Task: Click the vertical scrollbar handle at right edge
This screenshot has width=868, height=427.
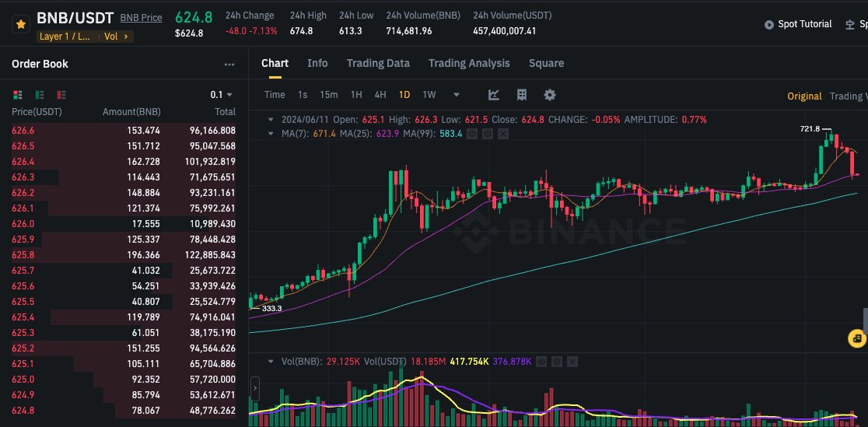Action: [865, 322]
